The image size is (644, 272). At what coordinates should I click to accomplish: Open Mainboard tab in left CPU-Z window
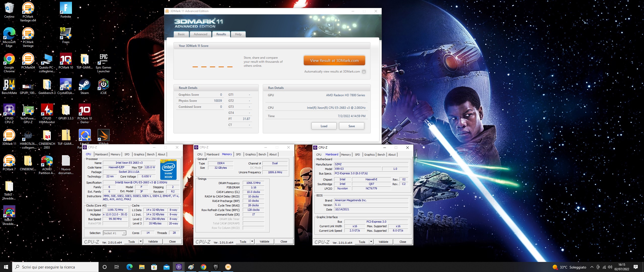pos(101,154)
